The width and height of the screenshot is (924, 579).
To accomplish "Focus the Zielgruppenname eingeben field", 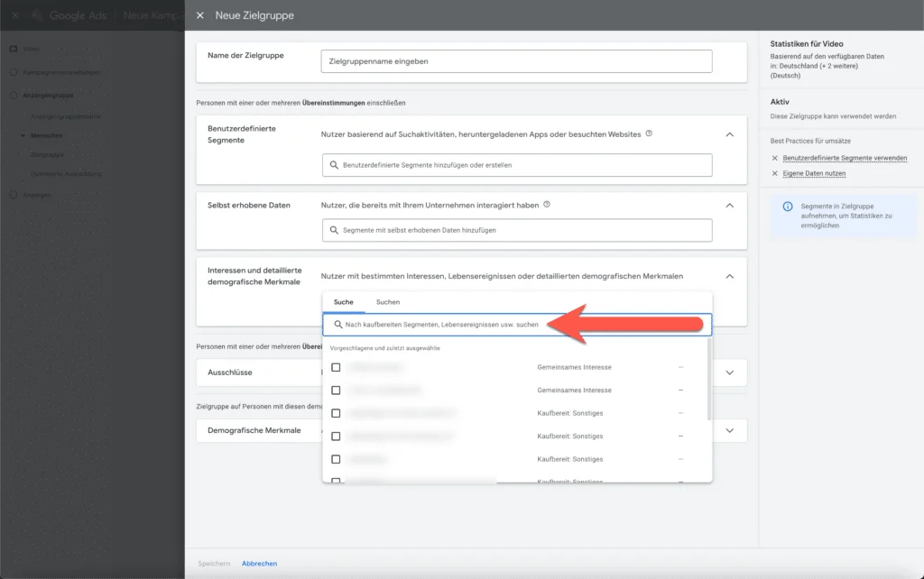I will point(516,61).
